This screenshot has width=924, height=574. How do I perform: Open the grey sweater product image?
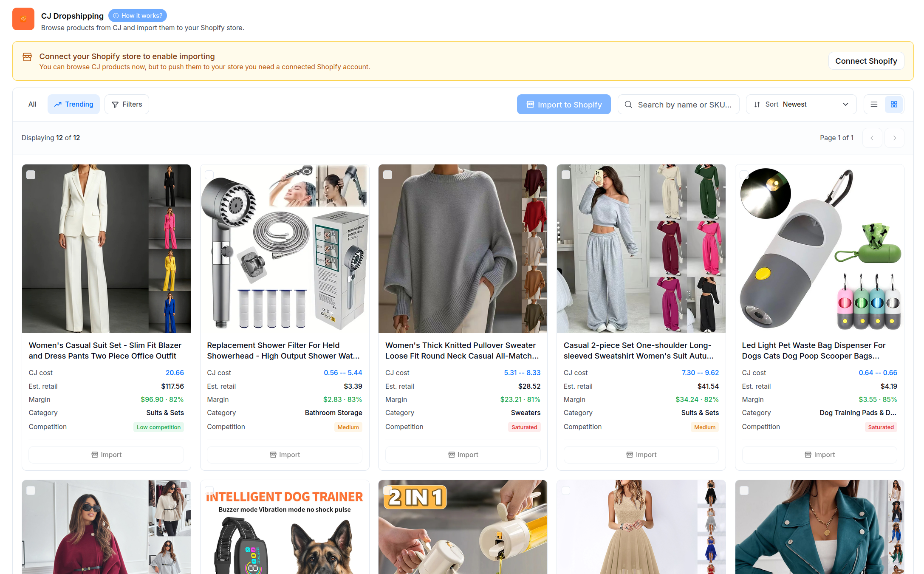[x=463, y=249]
